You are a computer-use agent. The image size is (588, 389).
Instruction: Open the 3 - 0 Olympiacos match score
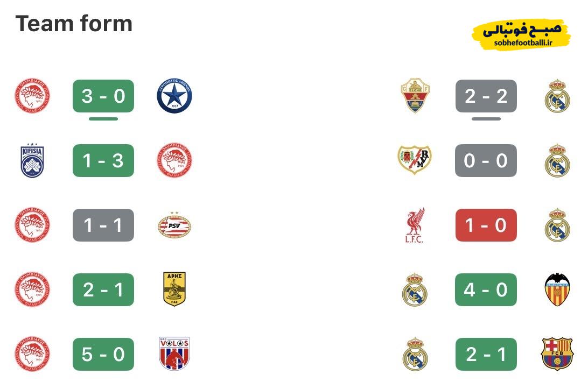(103, 96)
